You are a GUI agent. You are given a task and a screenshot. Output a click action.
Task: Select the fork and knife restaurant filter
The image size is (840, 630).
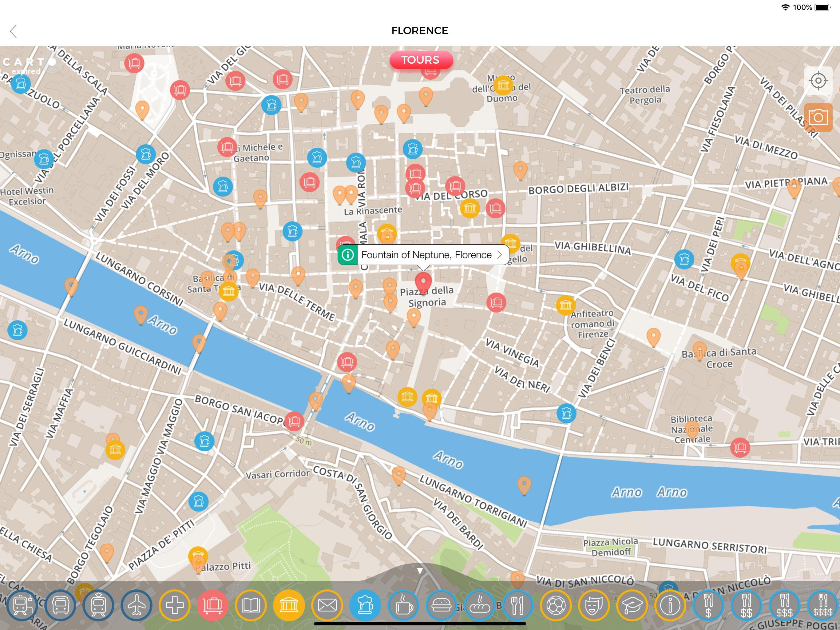click(517, 605)
